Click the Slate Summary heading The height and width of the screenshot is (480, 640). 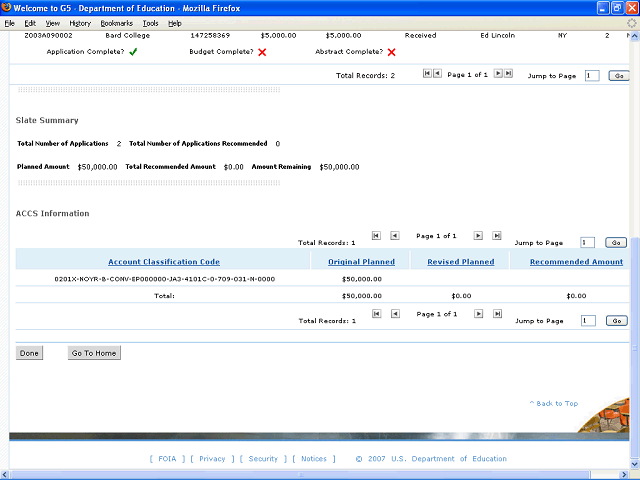coord(47,120)
